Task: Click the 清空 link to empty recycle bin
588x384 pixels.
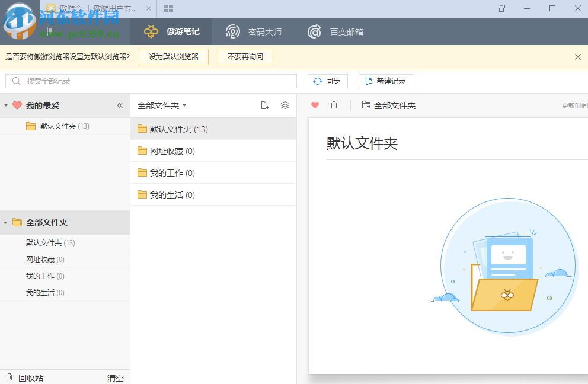Action: [x=115, y=377]
